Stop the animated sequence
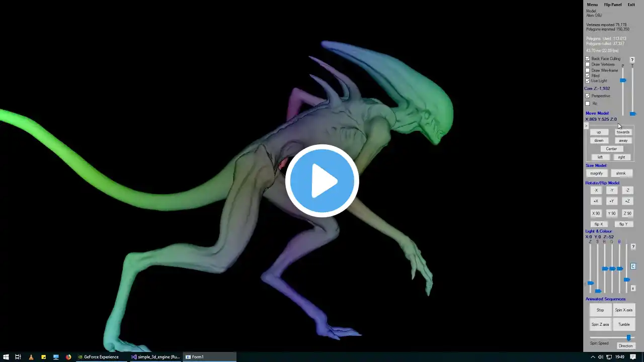This screenshot has width=644, height=362. [600, 310]
